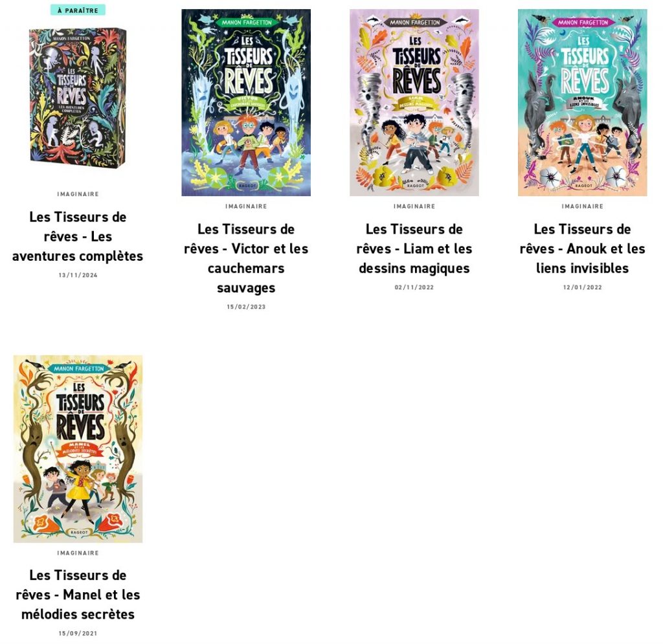Click the 02/11/2022 release date

coord(414,287)
